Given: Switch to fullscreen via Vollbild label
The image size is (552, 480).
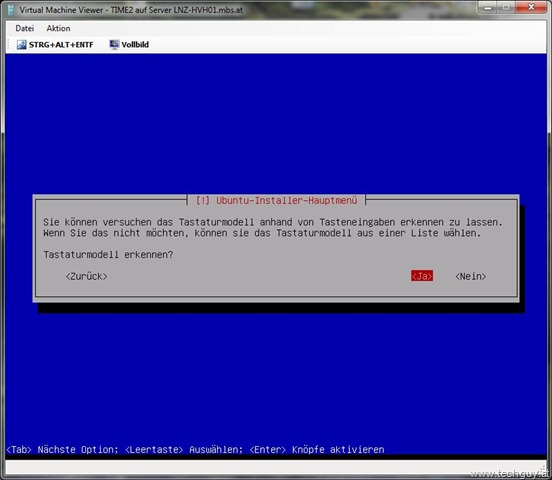Looking at the screenshot, I should 135,44.
